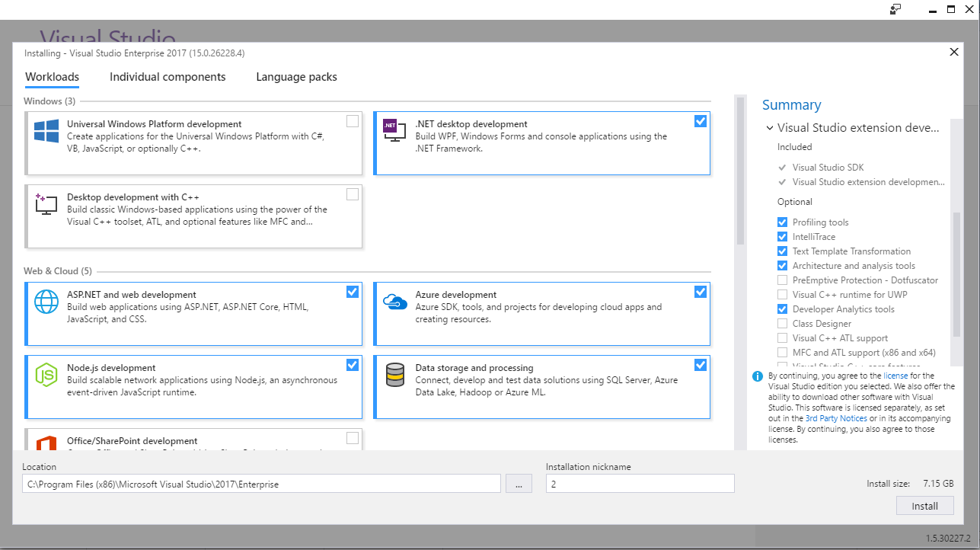
Task: Click the workloads list vertical scrollbar
Action: pyautogui.click(x=740, y=170)
